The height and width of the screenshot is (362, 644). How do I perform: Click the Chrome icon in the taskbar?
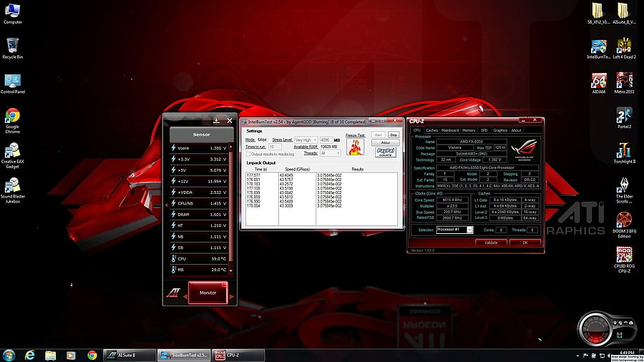(x=92, y=355)
